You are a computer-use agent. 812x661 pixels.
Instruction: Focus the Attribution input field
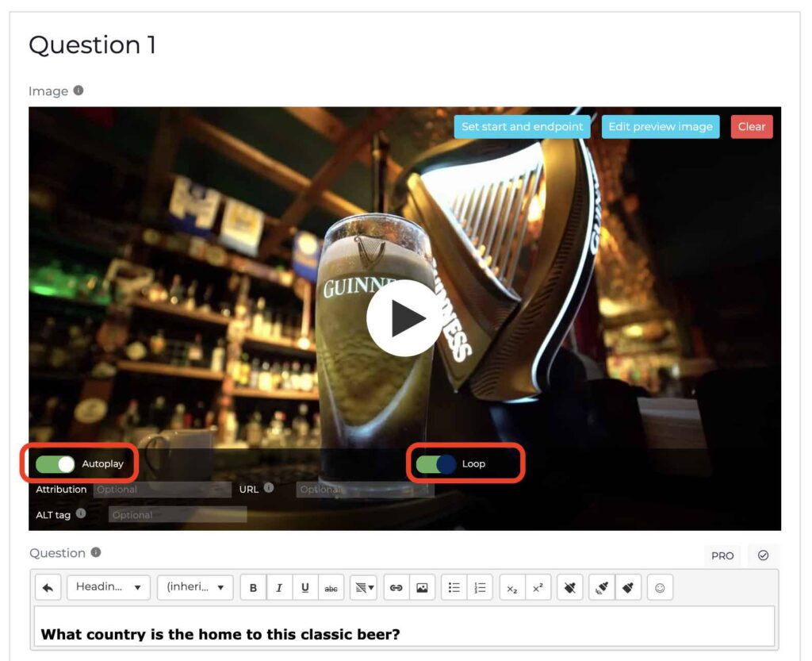point(162,490)
